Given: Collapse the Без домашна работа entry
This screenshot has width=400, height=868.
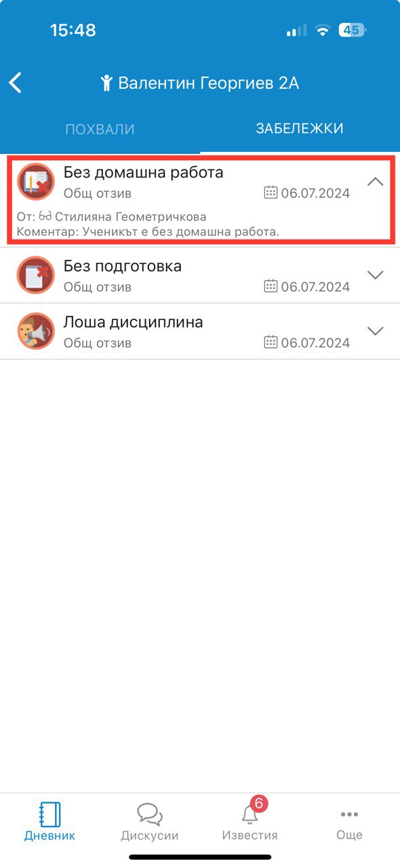Looking at the screenshot, I should pyautogui.click(x=375, y=182).
